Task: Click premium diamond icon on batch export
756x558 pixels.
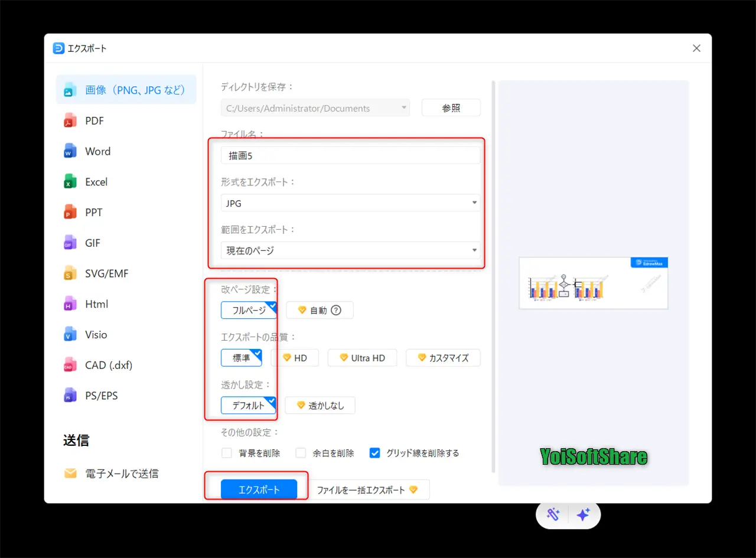Action: click(x=413, y=490)
